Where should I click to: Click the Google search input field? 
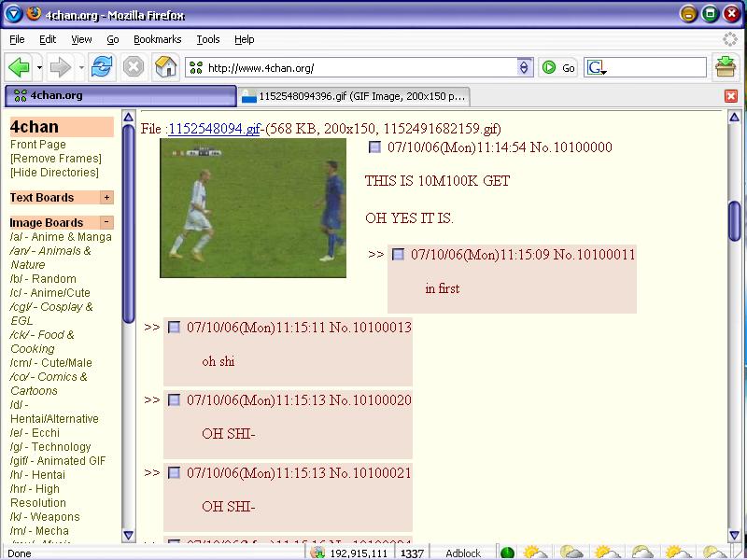pos(656,67)
